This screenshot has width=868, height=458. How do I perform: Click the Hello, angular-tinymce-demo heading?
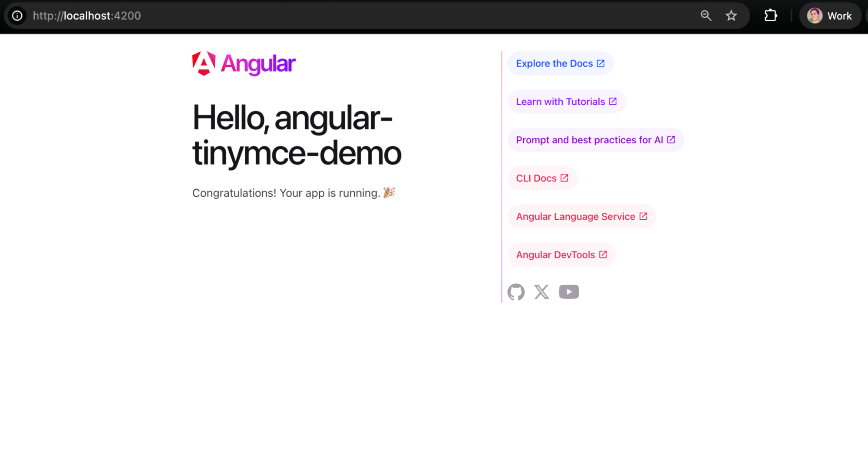(x=297, y=135)
